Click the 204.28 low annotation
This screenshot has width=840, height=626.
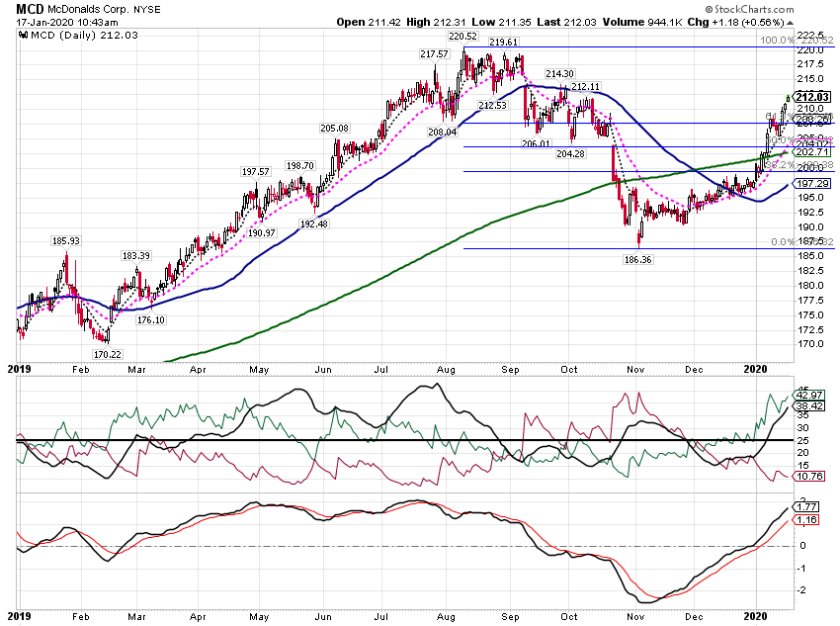pyautogui.click(x=570, y=154)
